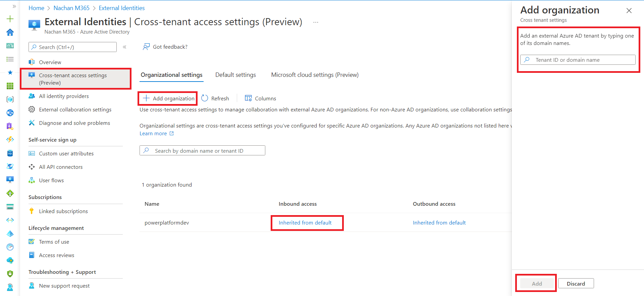
Task: Select External collaboration settings menu item
Action: pyautogui.click(x=75, y=110)
